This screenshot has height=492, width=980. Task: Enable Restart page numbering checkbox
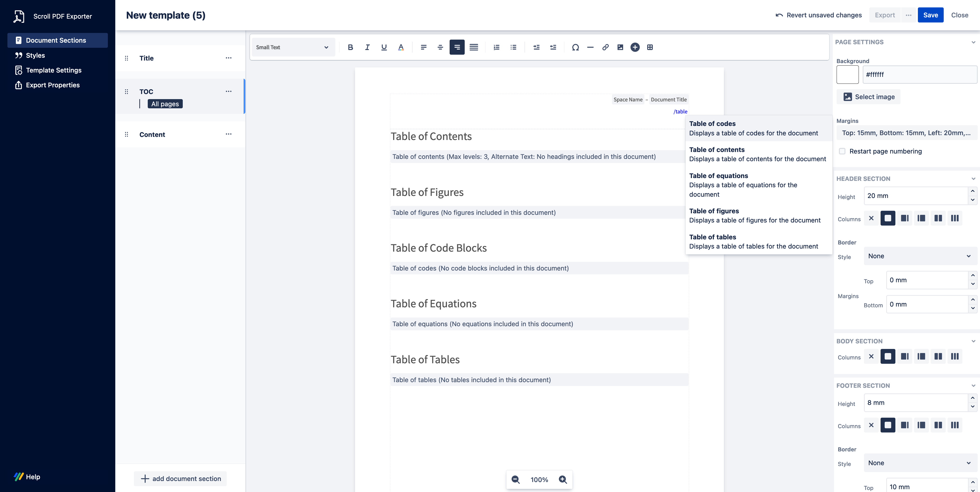click(x=842, y=151)
